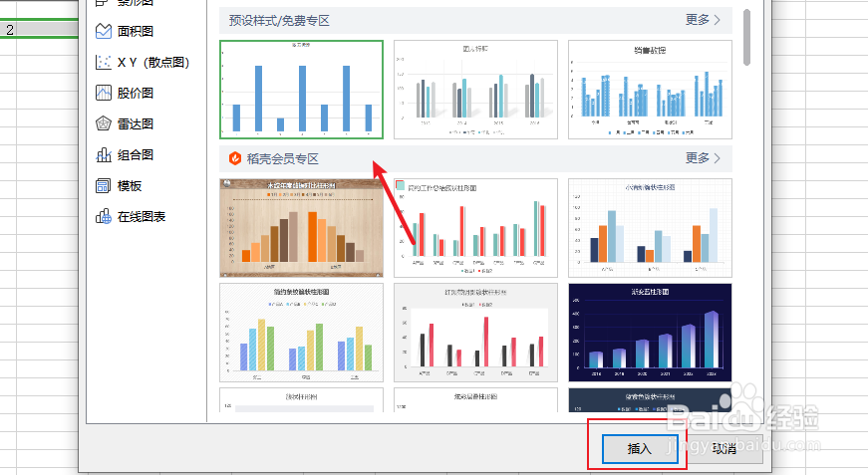Click the 稻壳会员专区 section title

click(282, 158)
